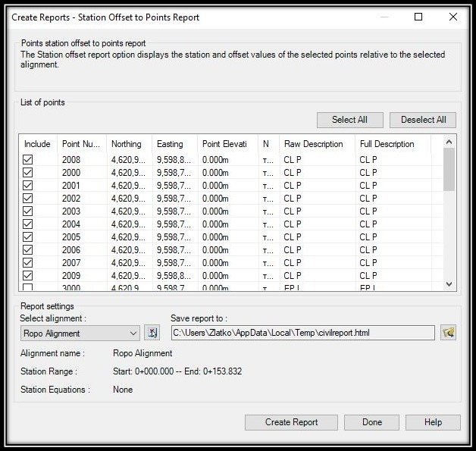Click the Point Elevation column header
The image size is (476, 451).
227,144
